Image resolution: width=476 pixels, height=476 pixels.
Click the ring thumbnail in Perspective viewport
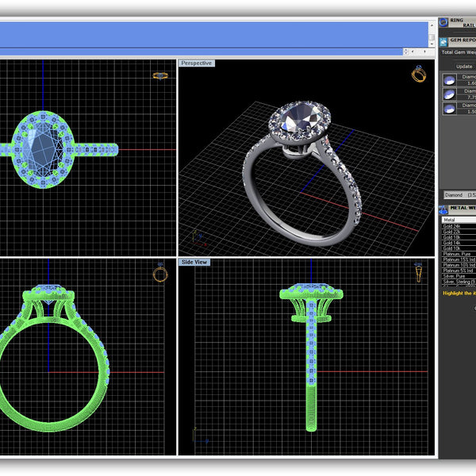pyautogui.click(x=419, y=75)
